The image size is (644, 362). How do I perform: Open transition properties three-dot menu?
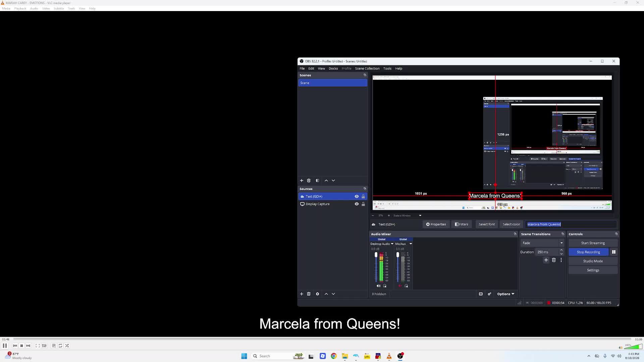(x=561, y=260)
